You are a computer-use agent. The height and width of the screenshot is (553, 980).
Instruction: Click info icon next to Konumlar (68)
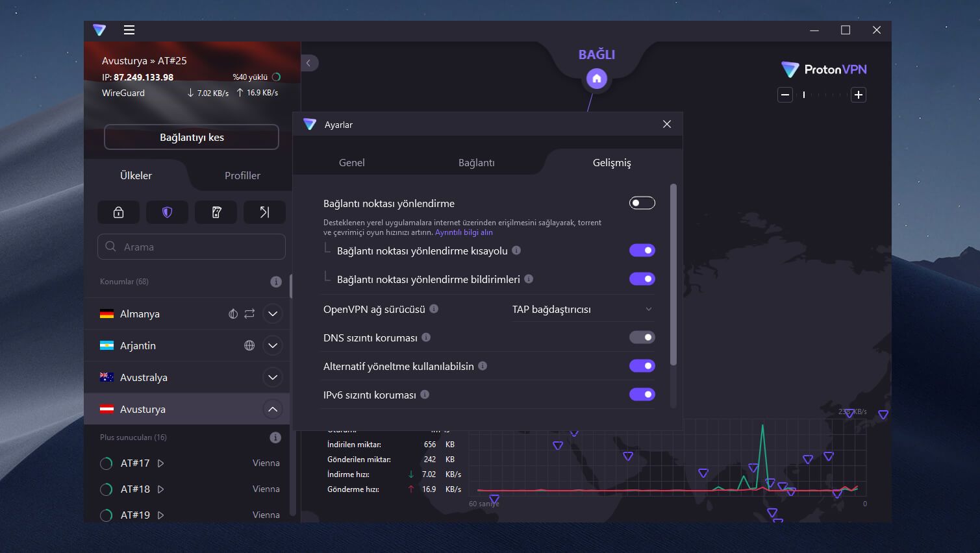click(276, 282)
